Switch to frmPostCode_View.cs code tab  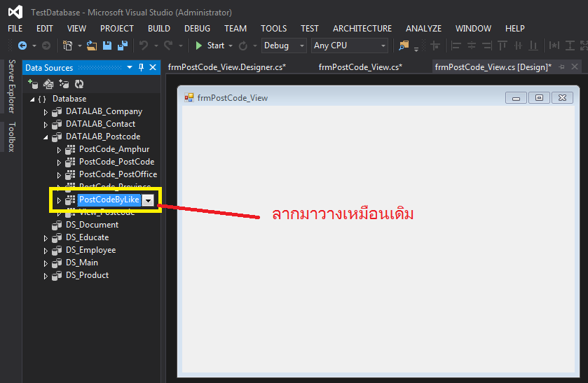[360, 67]
